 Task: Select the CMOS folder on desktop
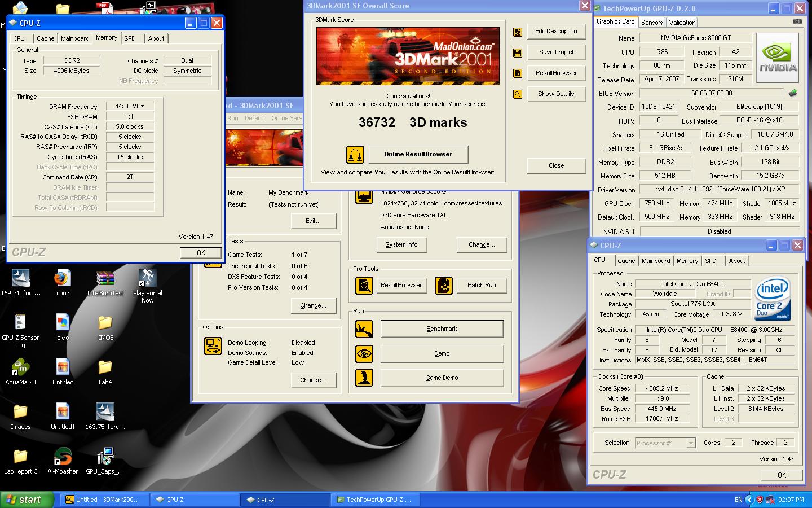(105, 327)
